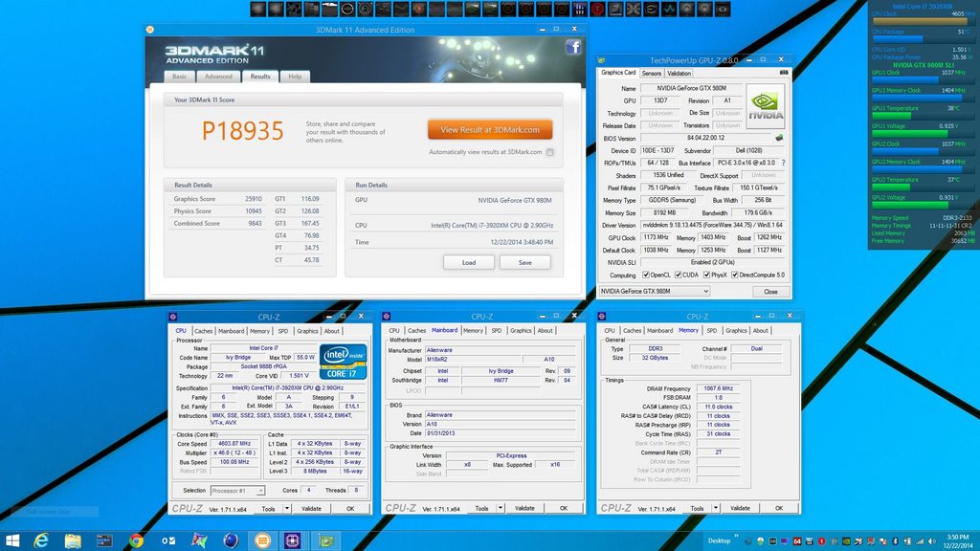Click OK in the Memory CPU-Z window

click(779, 509)
